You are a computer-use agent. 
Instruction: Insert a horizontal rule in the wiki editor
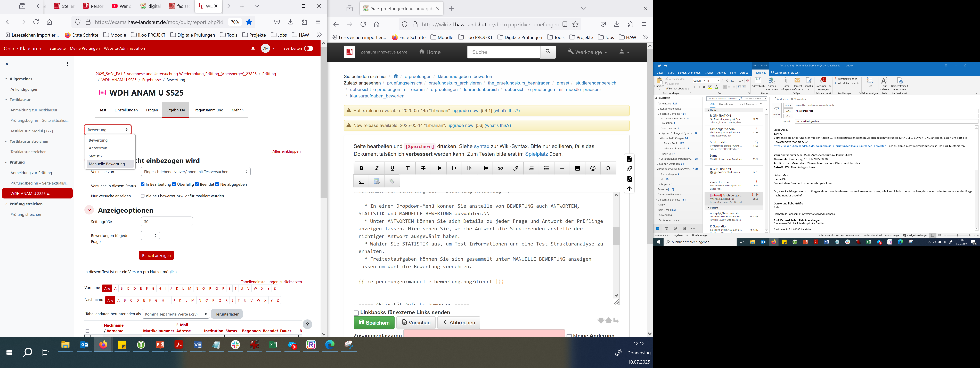(x=562, y=168)
